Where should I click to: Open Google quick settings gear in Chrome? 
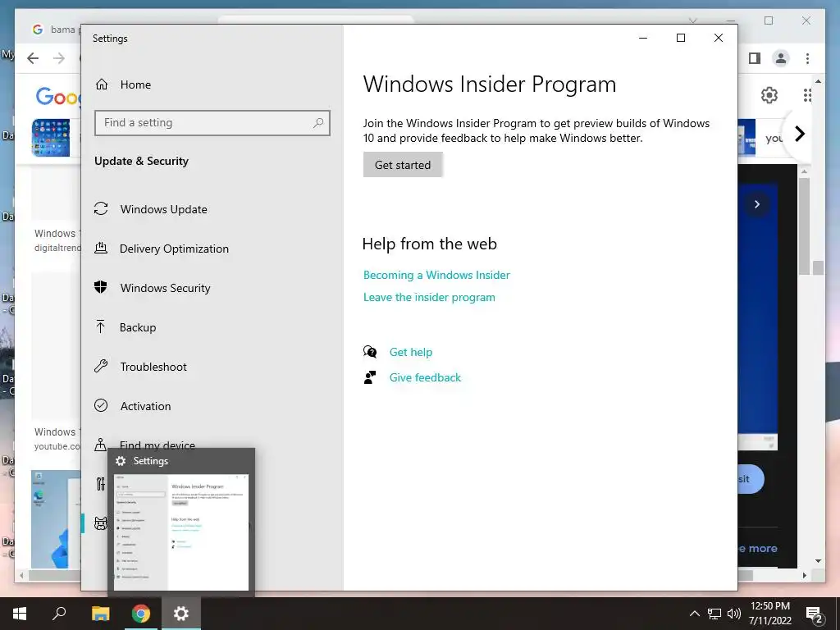[x=769, y=95]
